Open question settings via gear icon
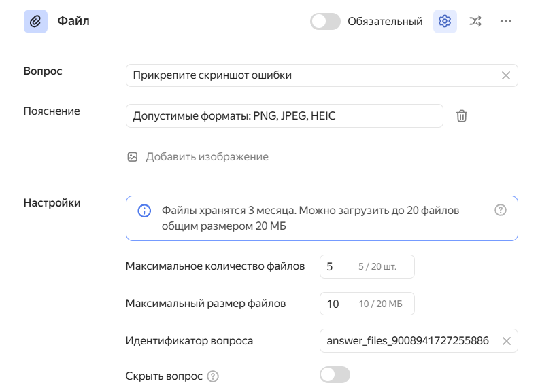 pos(445,22)
